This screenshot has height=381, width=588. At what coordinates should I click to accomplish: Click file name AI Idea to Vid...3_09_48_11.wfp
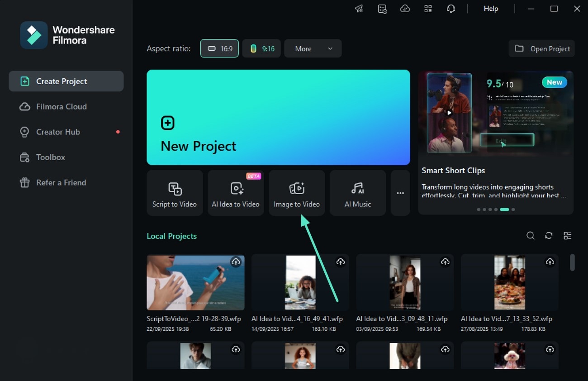tap(402, 319)
